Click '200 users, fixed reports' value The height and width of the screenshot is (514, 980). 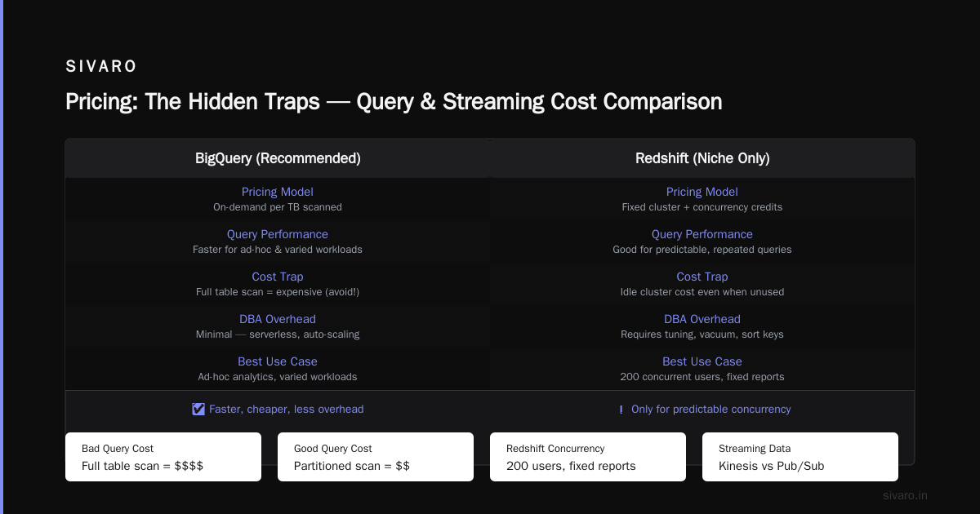point(571,466)
